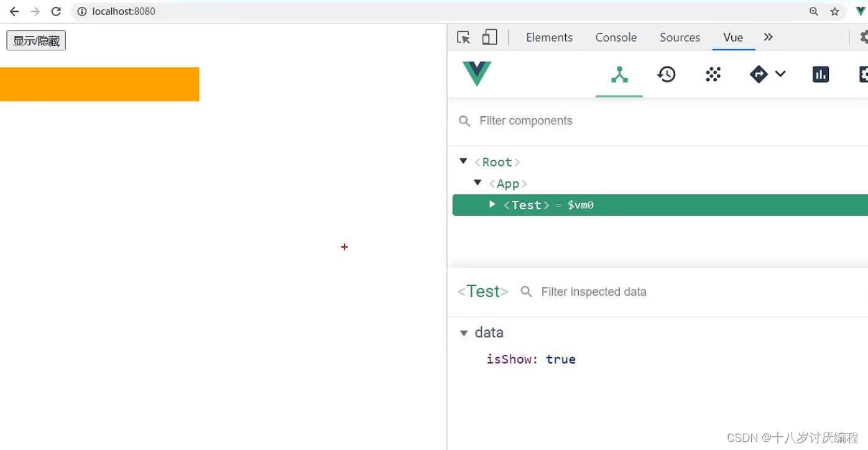
Task: Reload the localhost page
Action: (x=56, y=11)
